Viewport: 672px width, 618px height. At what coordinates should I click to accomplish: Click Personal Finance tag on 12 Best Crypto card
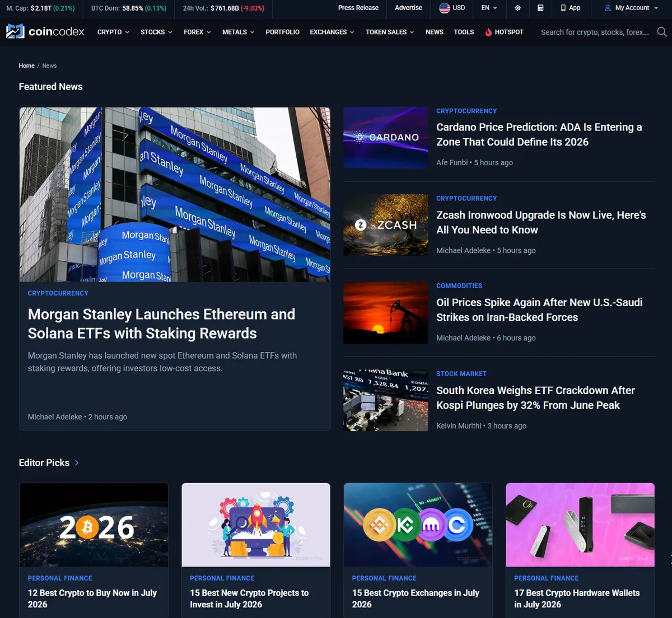pos(60,578)
